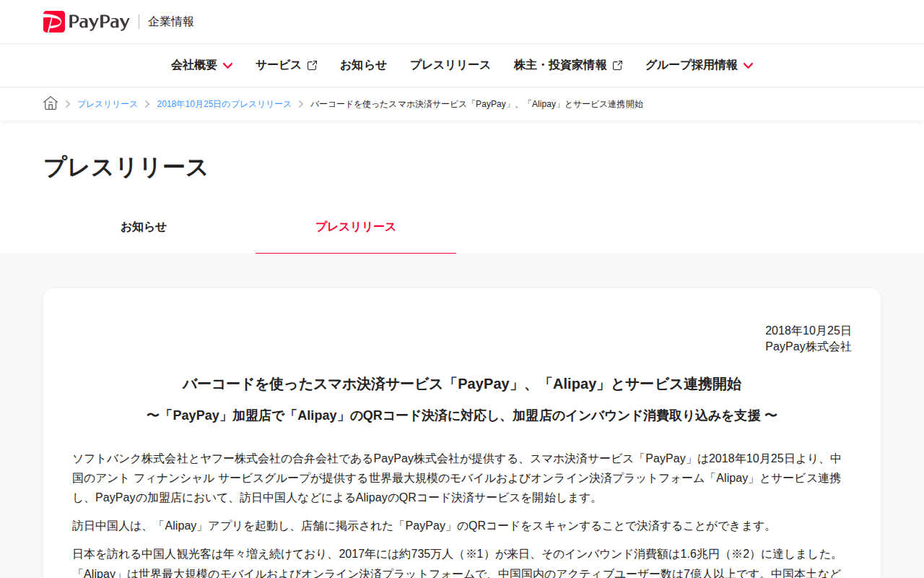Image resolution: width=924 pixels, height=578 pixels.
Task: Open the 会社概要 navigation item
Action: click(x=194, y=65)
